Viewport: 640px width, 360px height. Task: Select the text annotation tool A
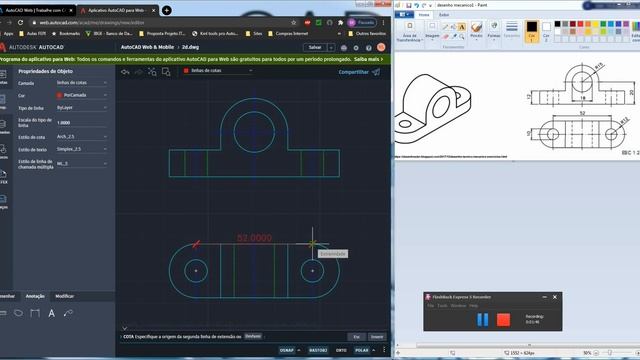51,313
